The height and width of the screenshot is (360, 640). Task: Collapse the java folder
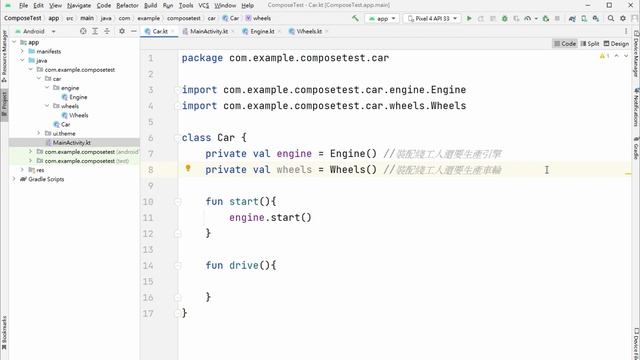coord(22,60)
